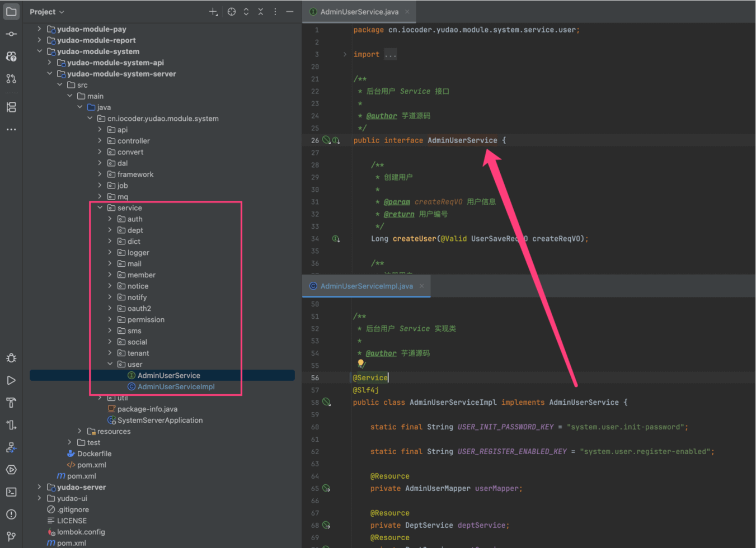Screen dimensions: 756x548
Task: Open the Debug tool window
Action: (11, 358)
